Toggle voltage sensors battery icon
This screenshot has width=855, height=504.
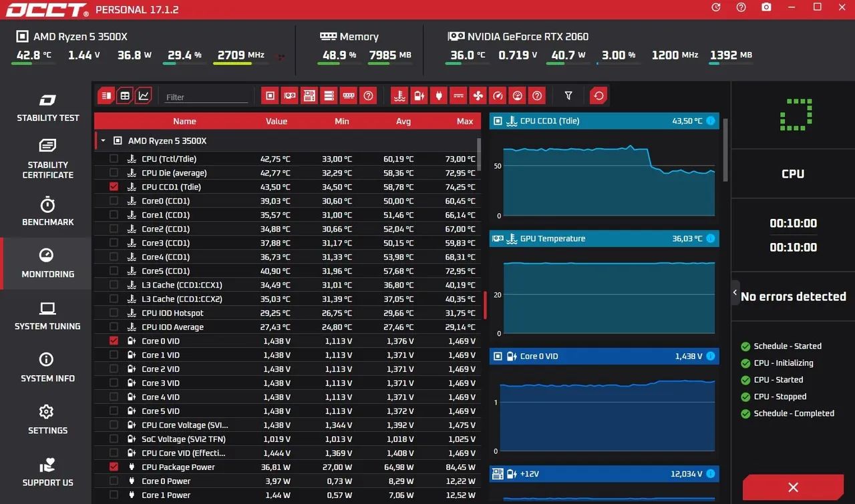coord(419,96)
